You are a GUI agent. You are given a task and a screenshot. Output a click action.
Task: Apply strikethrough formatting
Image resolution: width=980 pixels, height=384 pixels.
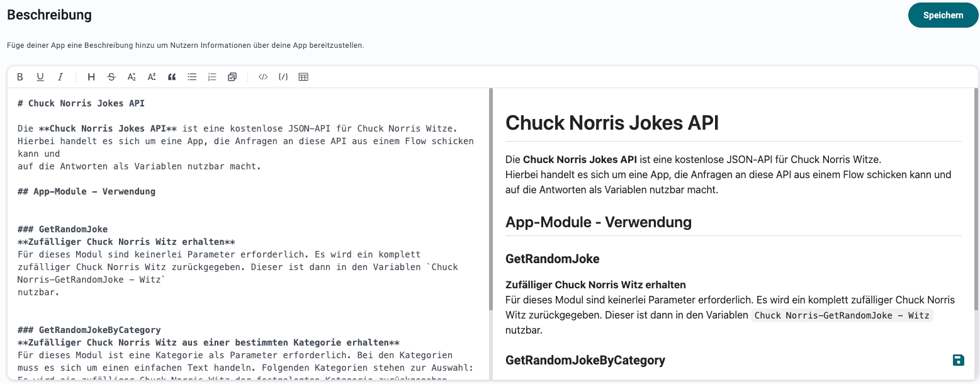(x=111, y=77)
